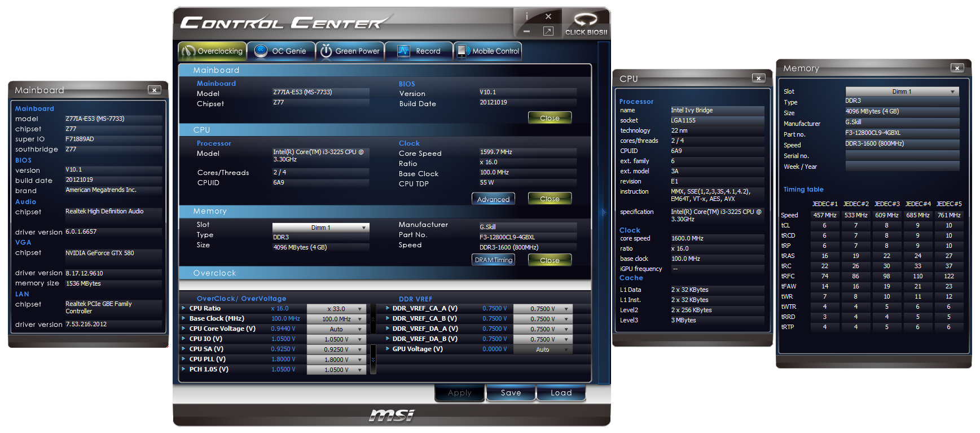Screen dimensions: 980x433
Task: Click the small arrow on the right side strip
Action: 603,213
